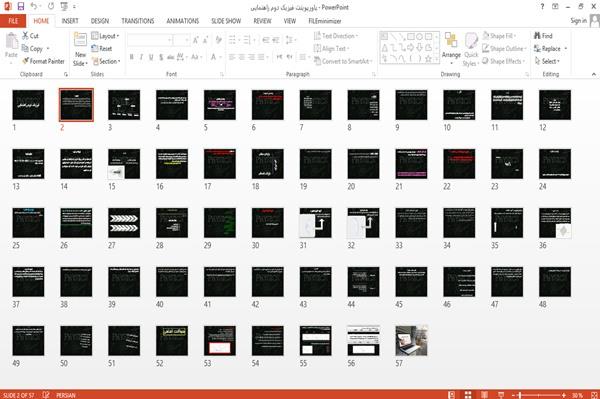600x399 pixels.
Task: Open the font size combo box
Action: point(181,40)
